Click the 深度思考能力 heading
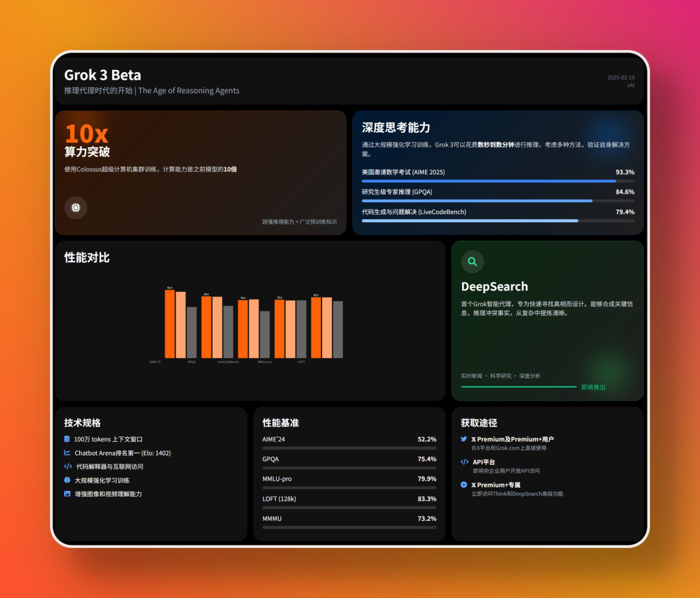The width and height of the screenshot is (700, 598). pyautogui.click(x=396, y=128)
